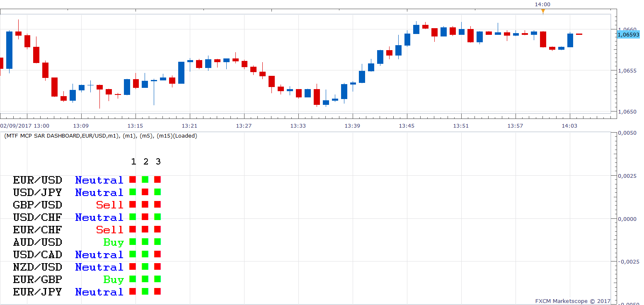Click the MTF MCP SAR DASHBOARD indicator label
The width and height of the screenshot is (644, 305).
pyautogui.click(x=101, y=136)
